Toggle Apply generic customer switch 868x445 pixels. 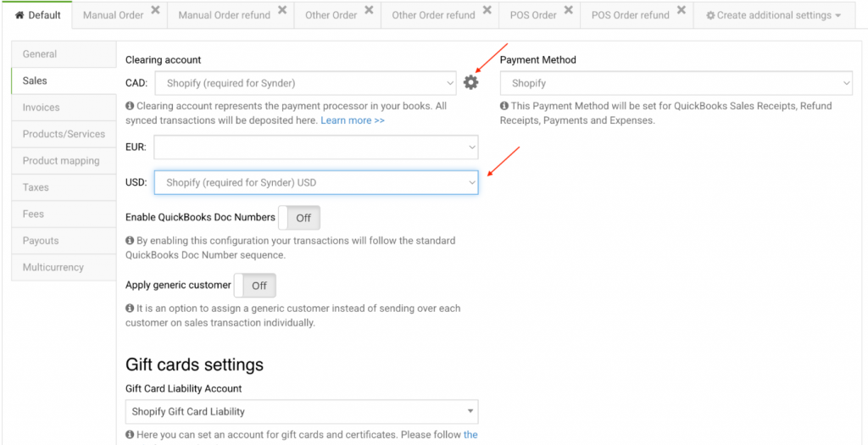coord(254,286)
